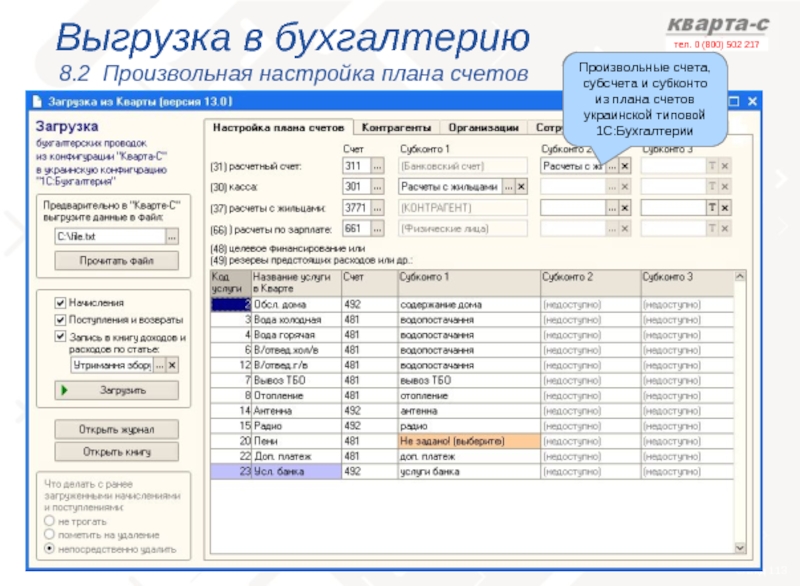Select the Усл. банка service cell
The image size is (800, 586).
tap(296, 472)
